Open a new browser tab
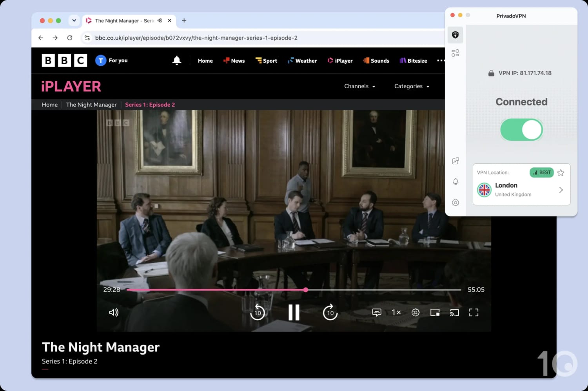The image size is (588, 391). pos(184,20)
